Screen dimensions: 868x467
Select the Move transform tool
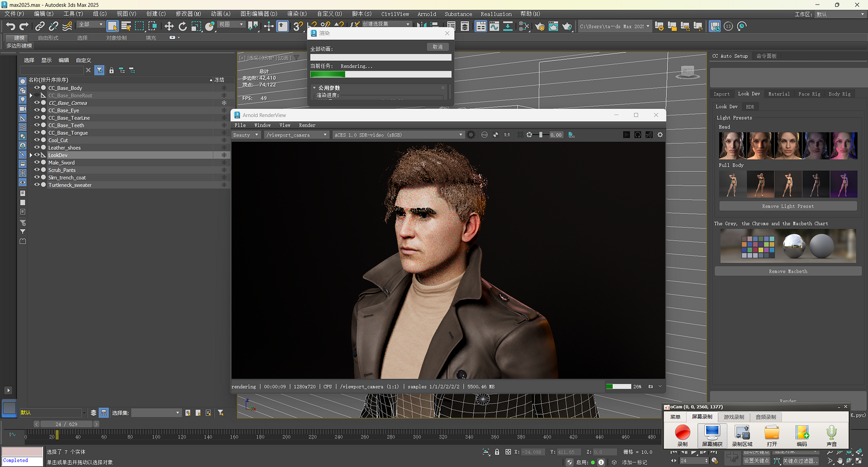(169, 26)
